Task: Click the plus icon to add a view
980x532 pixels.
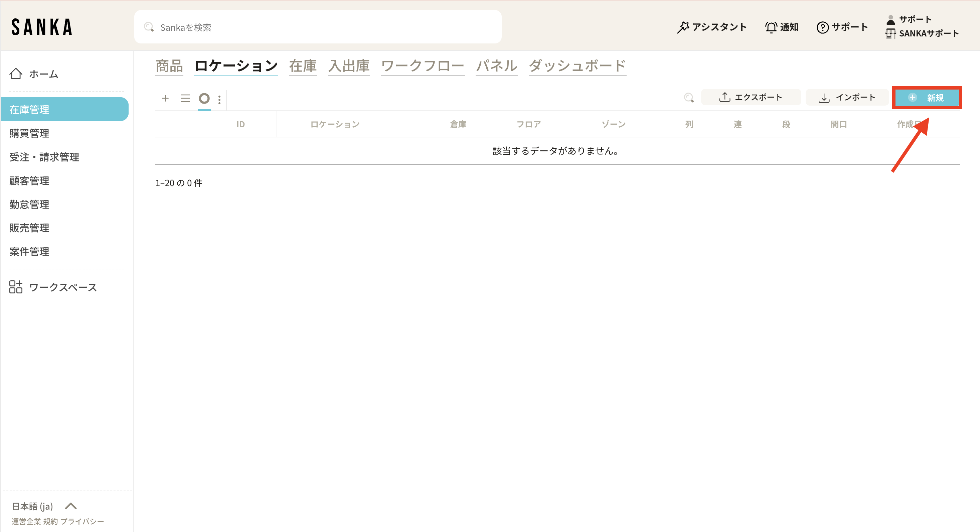Action: [x=165, y=99]
